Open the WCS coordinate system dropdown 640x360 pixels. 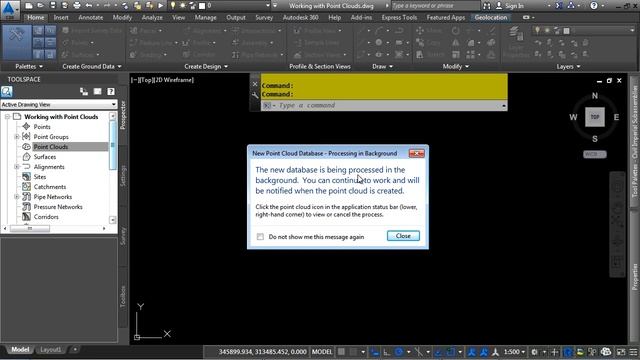click(x=595, y=154)
